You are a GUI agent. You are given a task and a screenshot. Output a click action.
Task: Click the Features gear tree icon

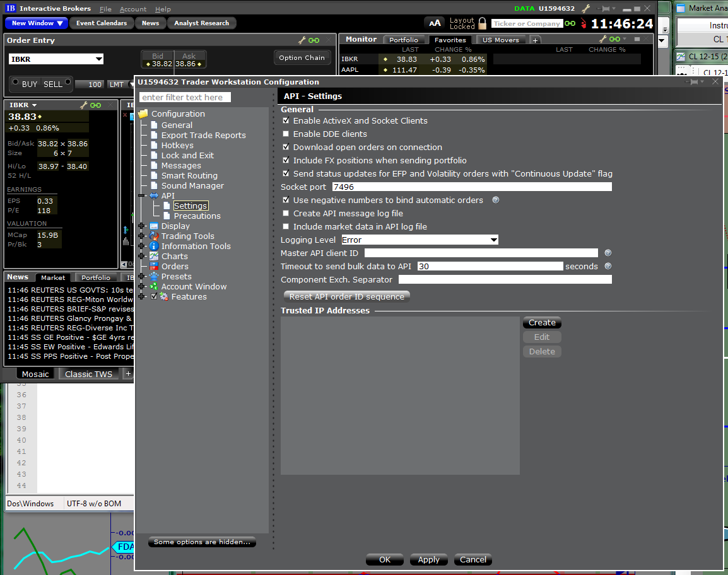pyautogui.click(x=164, y=296)
